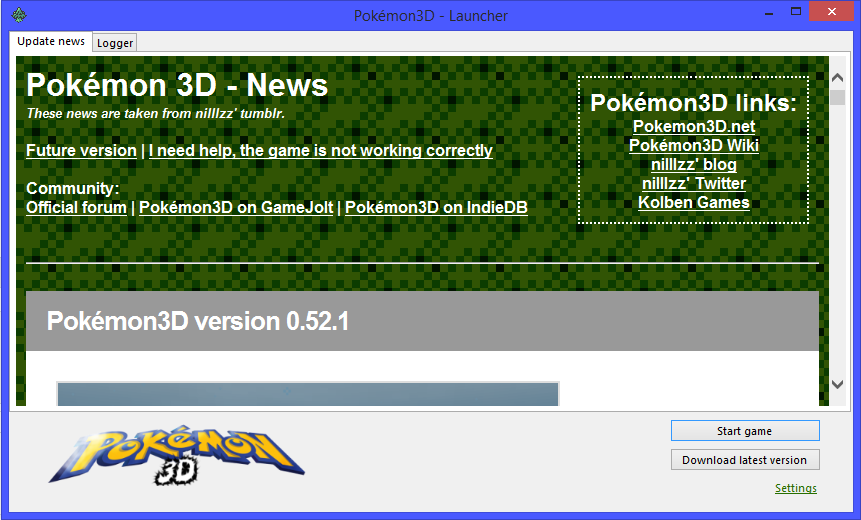Screen dimensions: 861x520
Task: Visit the Official forum link
Action: tap(76, 208)
